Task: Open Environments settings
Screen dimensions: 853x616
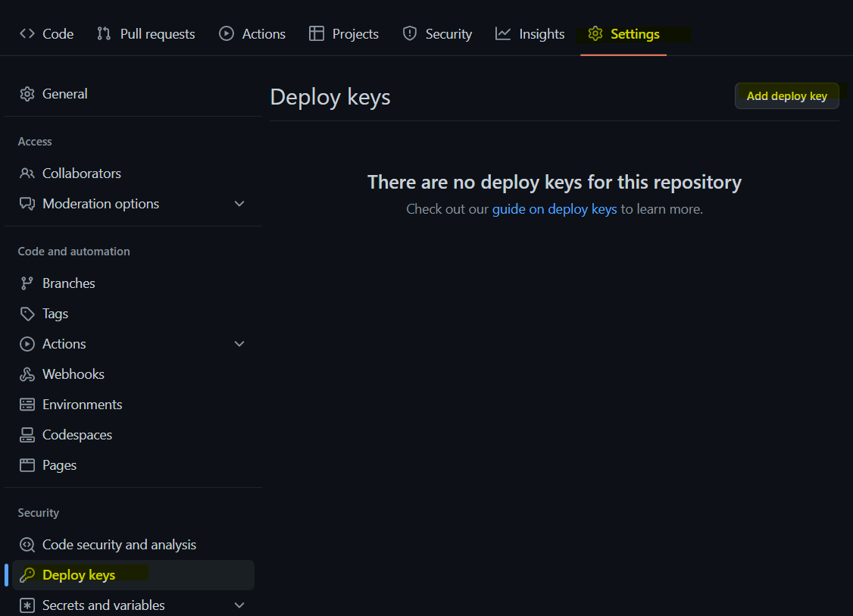Action: pyautogui.click(x=133, y=405)
